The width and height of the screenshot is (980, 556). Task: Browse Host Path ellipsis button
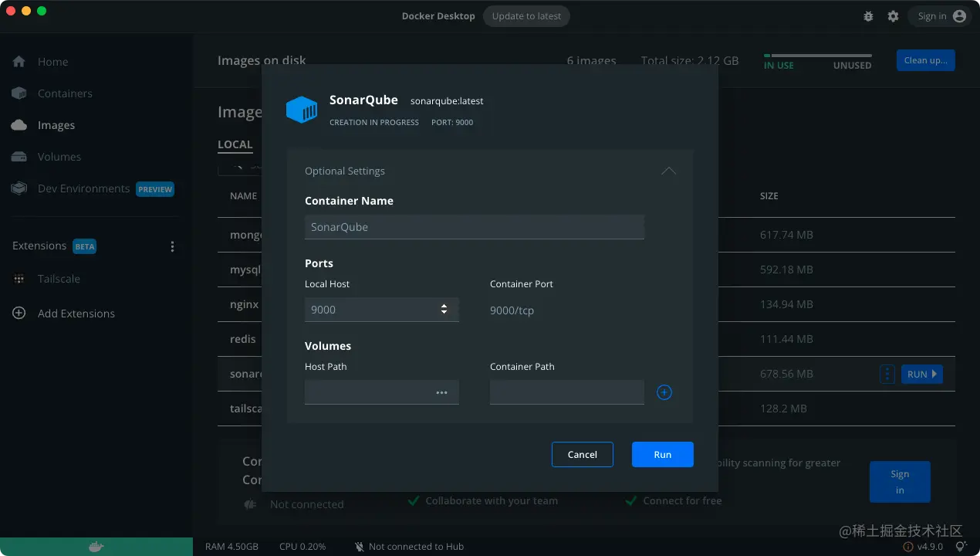pos(441,392)
